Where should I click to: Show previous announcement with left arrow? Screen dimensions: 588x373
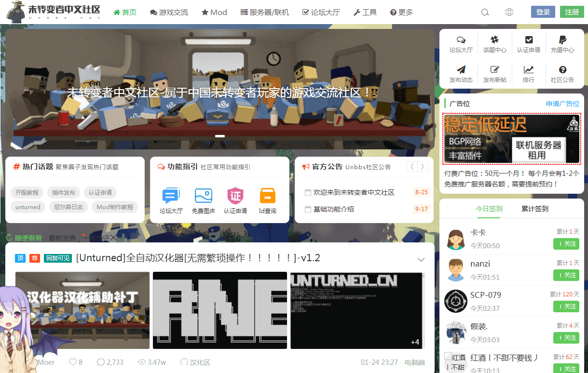point(412,166)
